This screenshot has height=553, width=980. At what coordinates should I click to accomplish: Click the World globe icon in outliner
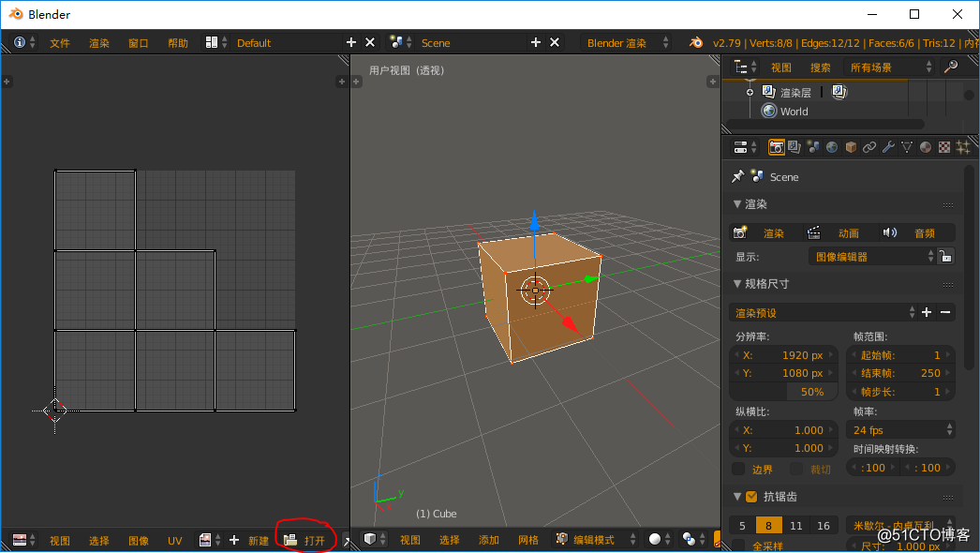(769, 111)
